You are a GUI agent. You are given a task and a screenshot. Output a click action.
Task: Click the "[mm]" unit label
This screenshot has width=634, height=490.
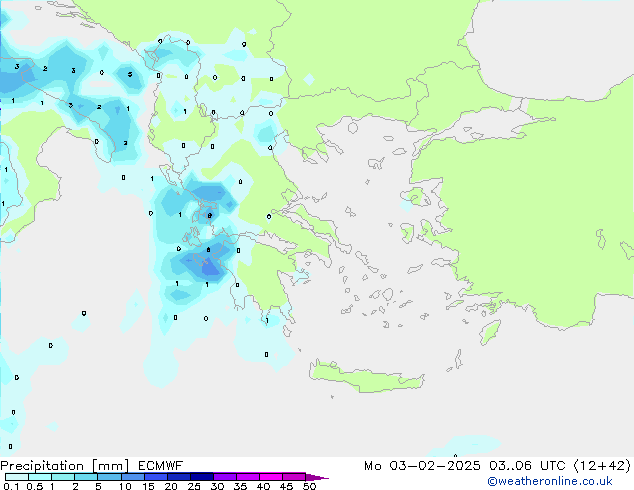pyautogui.click(x=111, y=466)
